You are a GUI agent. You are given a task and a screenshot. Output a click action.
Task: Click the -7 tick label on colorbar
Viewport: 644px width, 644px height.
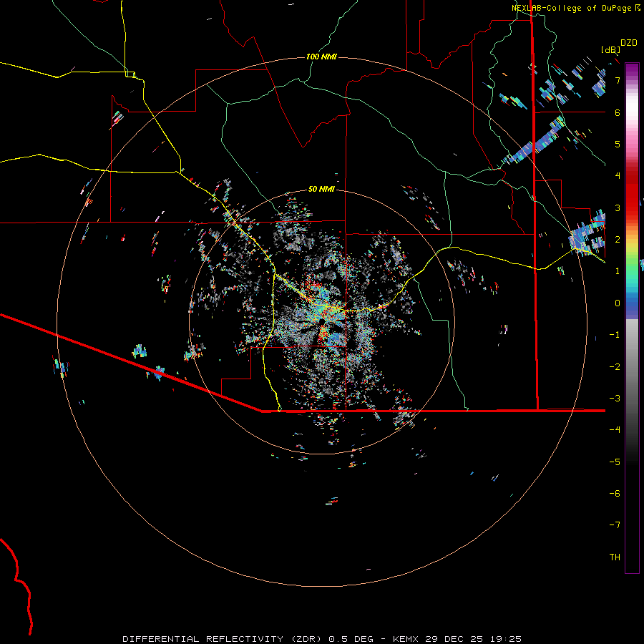coord(615,525)
